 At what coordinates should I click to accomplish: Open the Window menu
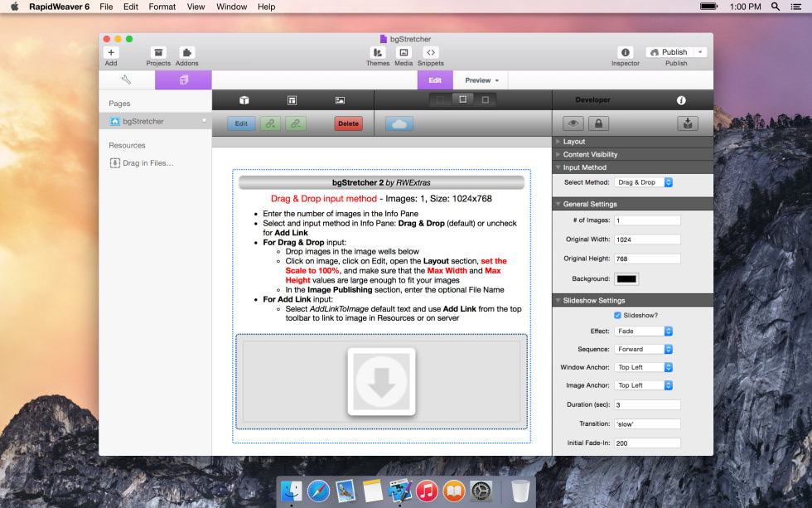click(231, 7)
